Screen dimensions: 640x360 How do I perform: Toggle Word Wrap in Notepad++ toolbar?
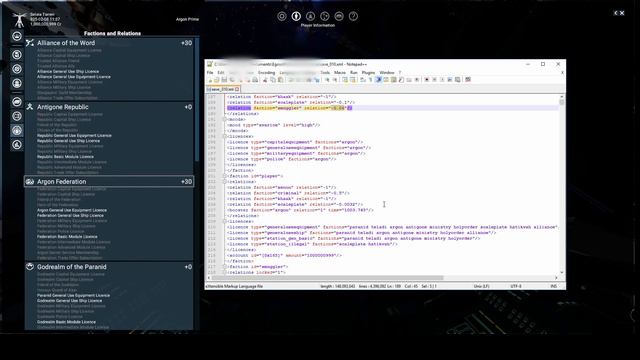coord(362,80)
